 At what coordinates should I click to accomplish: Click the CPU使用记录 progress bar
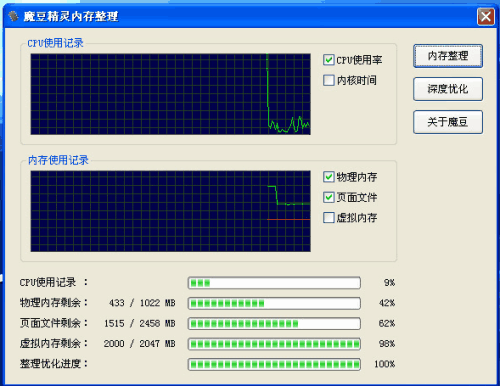[274, 283]
